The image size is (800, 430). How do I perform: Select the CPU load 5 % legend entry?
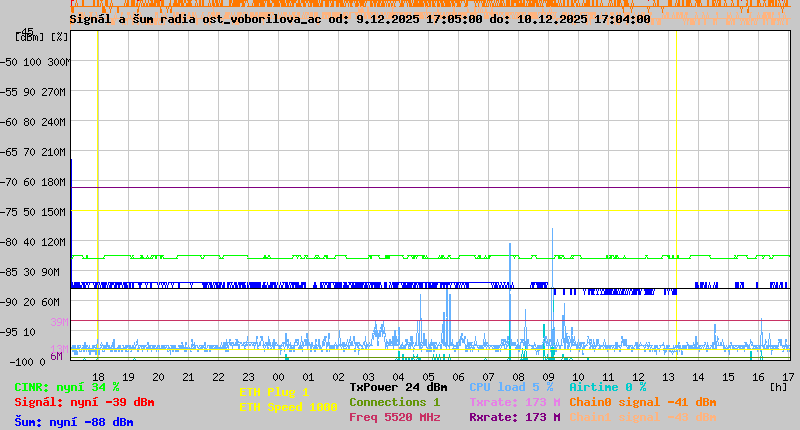(x=511, y=387)
